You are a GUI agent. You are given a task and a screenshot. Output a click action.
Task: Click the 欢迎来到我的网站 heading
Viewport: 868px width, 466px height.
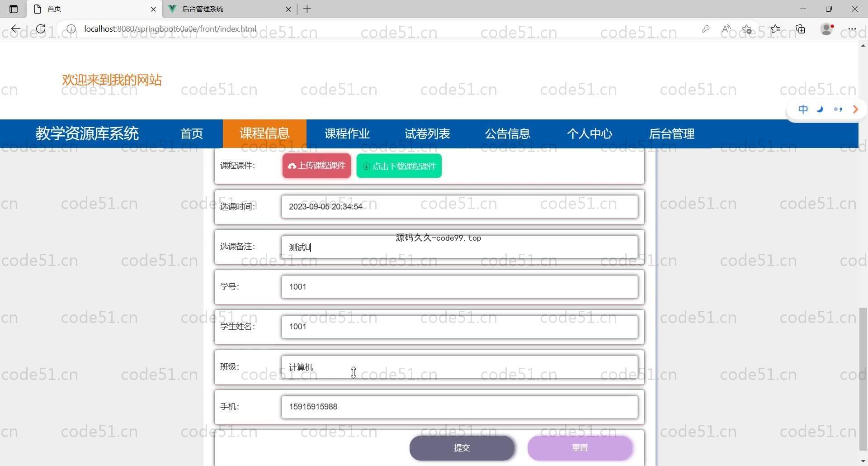(112, 80)
